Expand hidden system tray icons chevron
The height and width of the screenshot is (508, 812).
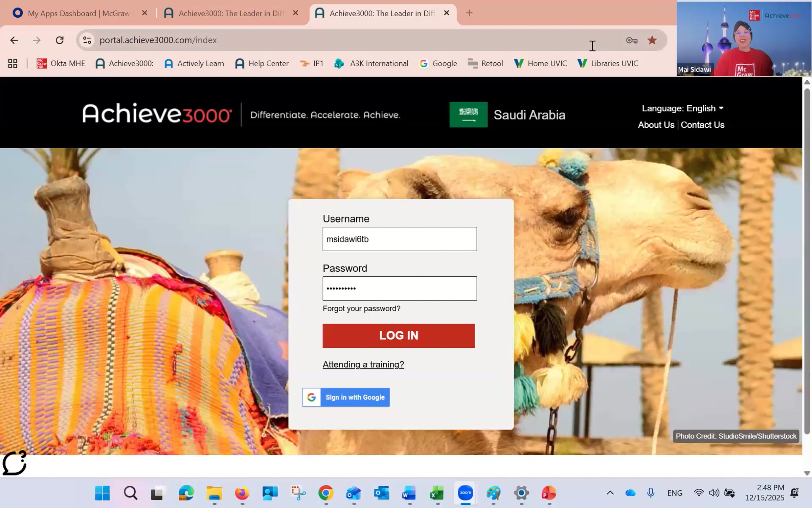(x=610, y=493)
